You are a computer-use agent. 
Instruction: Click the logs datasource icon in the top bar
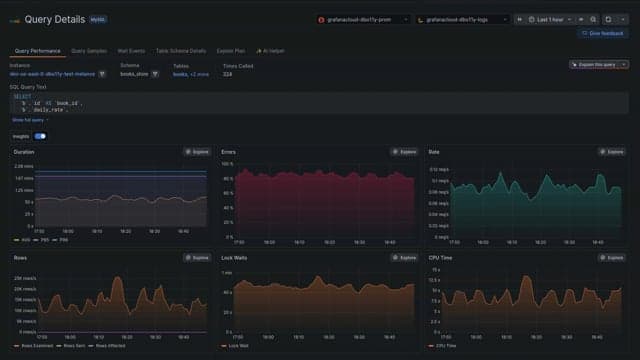[x=421, y=20]
